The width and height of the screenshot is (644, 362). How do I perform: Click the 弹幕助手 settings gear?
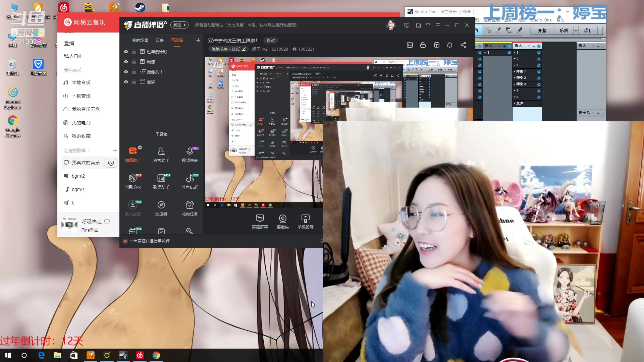point(140,147)
